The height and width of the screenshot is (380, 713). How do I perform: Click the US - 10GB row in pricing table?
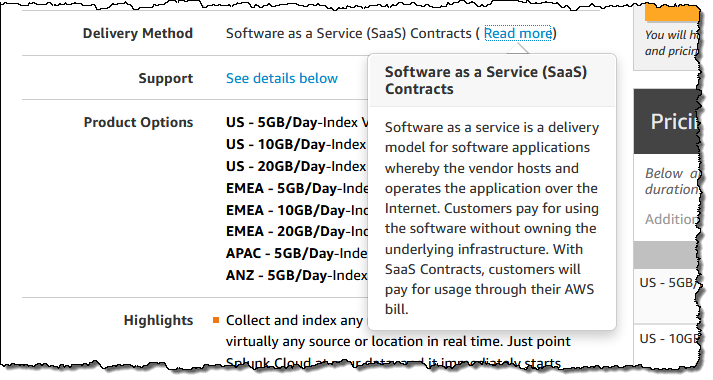tap(667, 340)
